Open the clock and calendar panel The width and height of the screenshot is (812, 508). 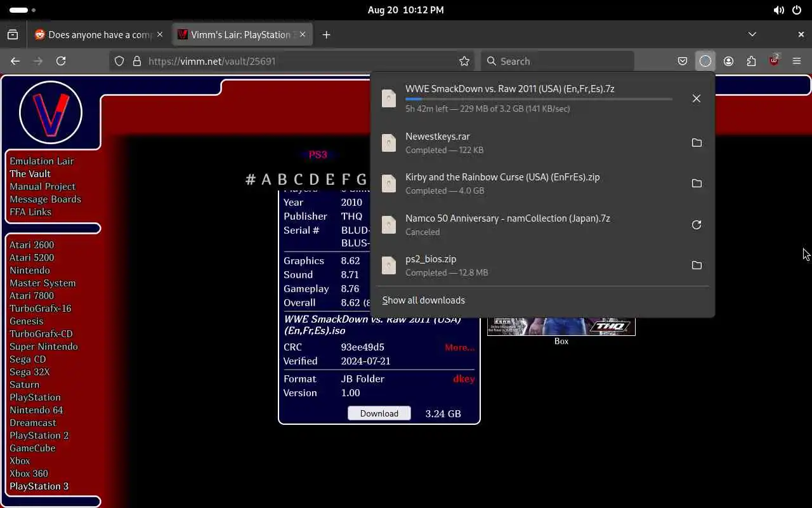point(405,10)
